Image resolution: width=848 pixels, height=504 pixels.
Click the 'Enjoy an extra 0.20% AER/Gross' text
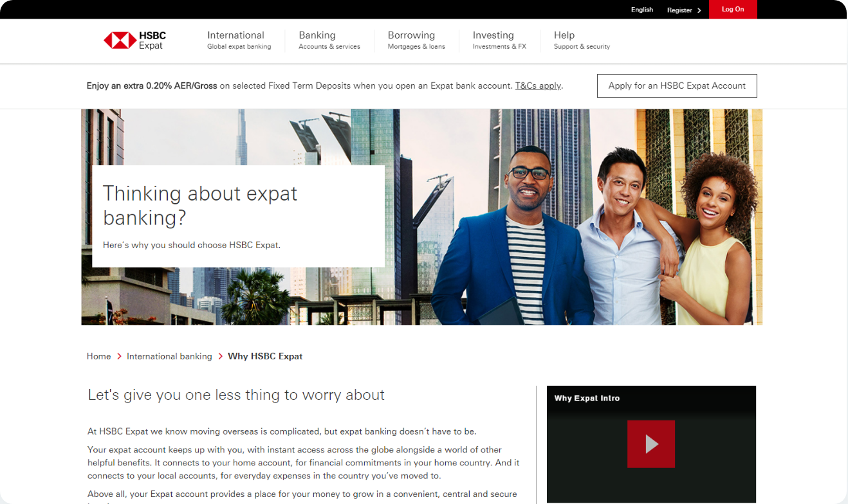pos(152,86)
